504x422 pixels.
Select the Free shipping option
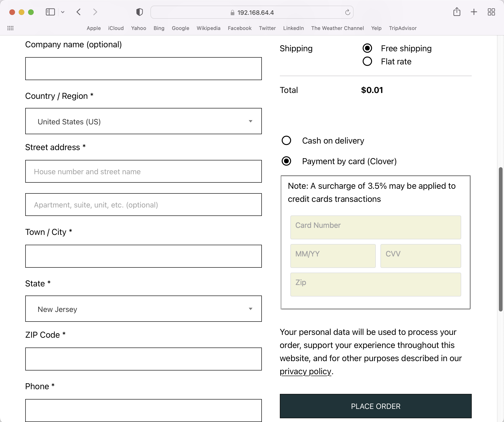click(x=367, y=48)
